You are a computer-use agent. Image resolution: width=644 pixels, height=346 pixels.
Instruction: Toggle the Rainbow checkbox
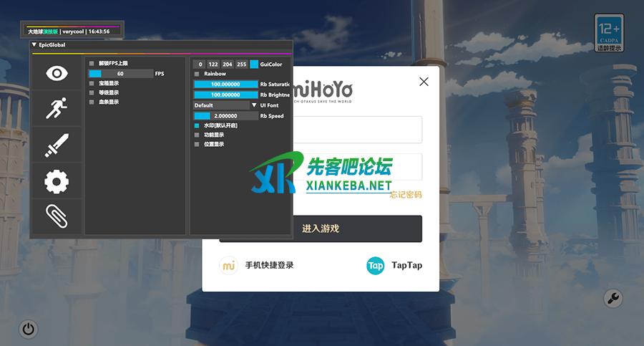(x=197, y=74)
